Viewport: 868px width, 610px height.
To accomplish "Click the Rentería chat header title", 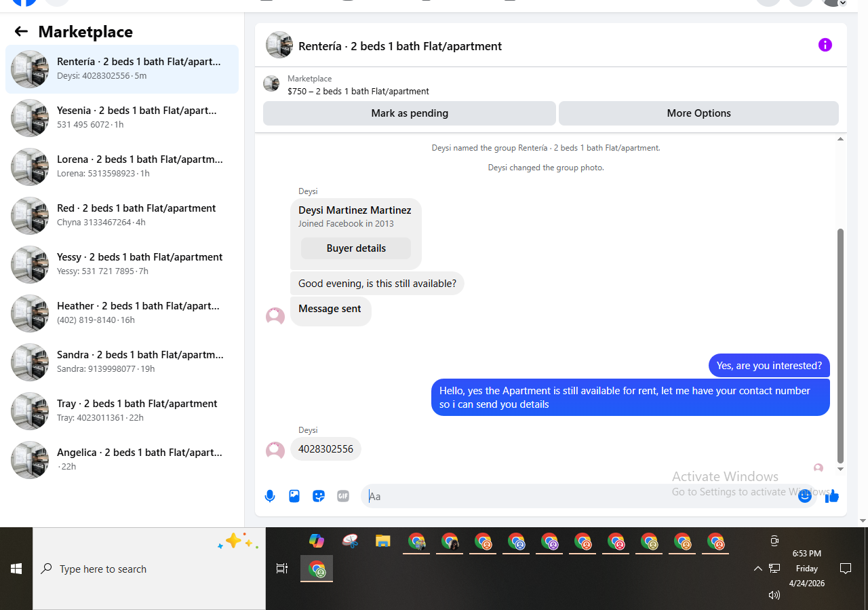I will [x=400, y=46].
